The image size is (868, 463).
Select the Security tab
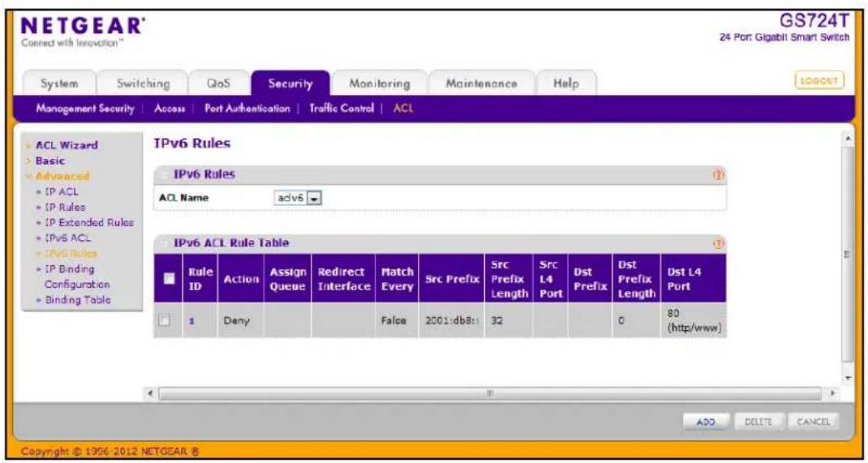point(290,84)
